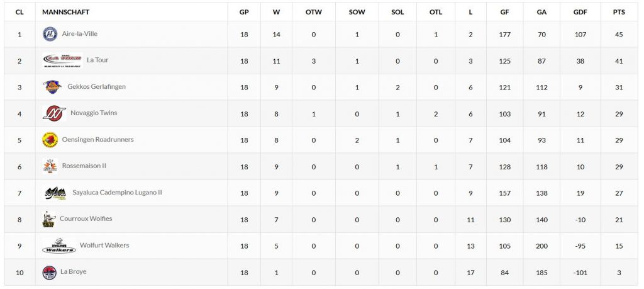The height and width of the screenshot is (289, 644).
Task: Open the Aire-la-Ville team link
Action: click(80, 34)
